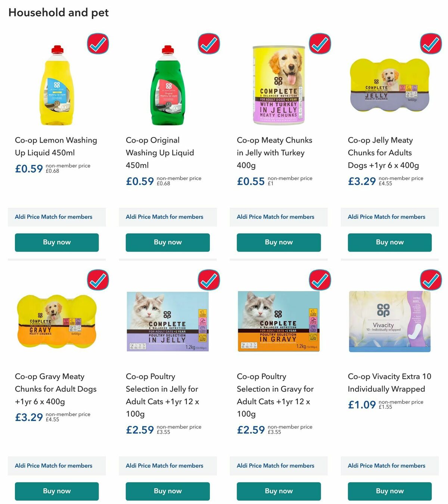Click Buy now for Poultry Selection in Gravy

click(x=279, y=491)
